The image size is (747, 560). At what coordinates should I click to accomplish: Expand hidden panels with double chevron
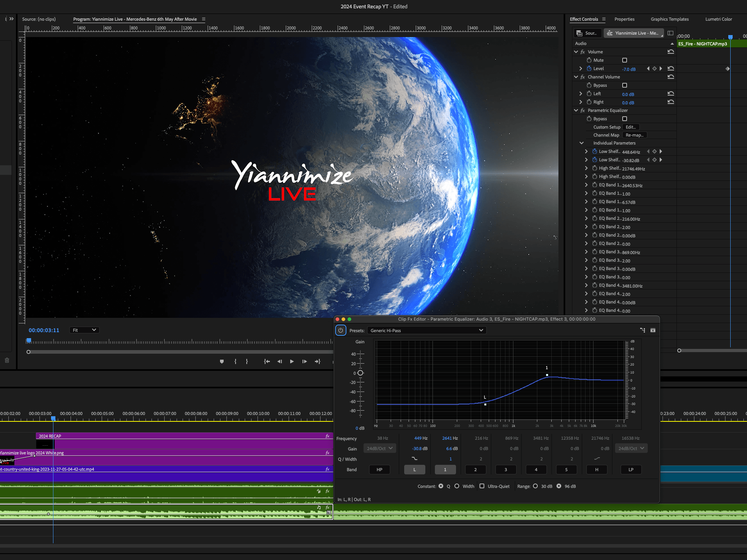click(x=12, y=19)
